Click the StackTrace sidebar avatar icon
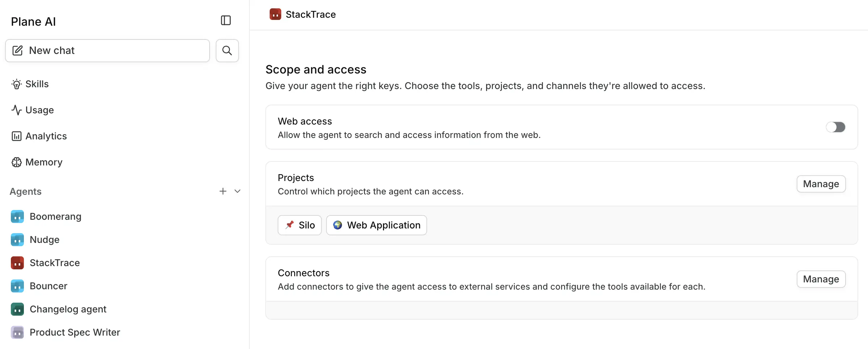 [x=17, y=263]
